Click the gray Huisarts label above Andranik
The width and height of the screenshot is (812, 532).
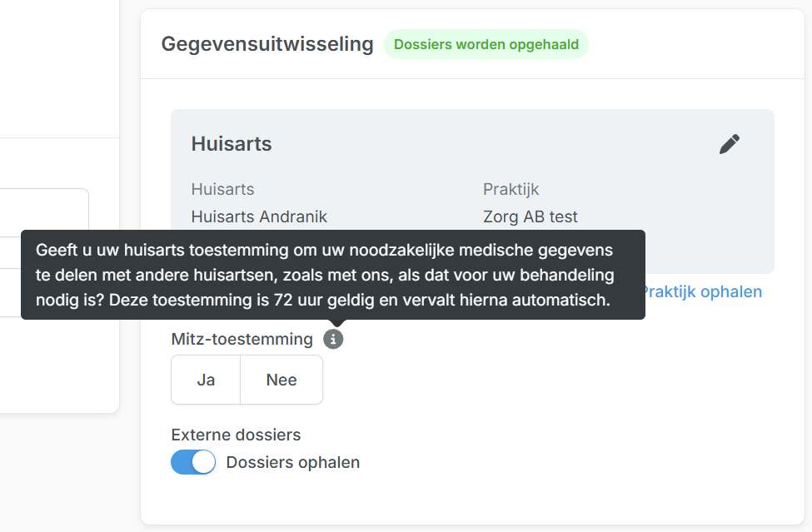(x=222, y=189)
